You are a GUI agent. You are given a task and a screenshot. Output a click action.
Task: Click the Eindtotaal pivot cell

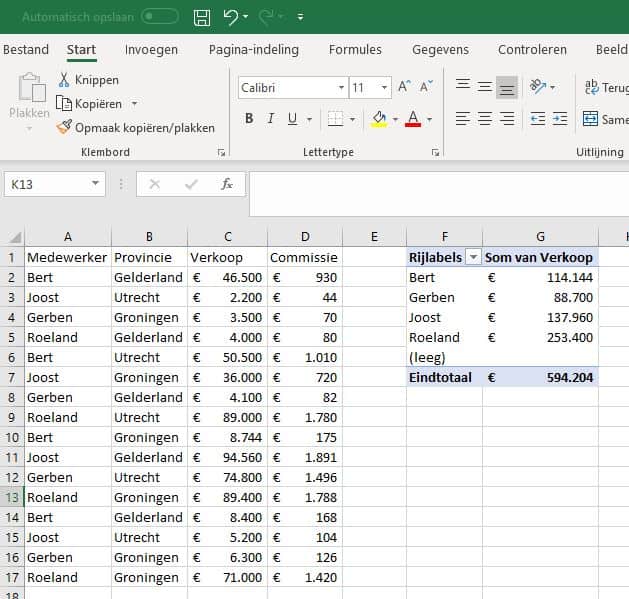[x=444, y=377]
